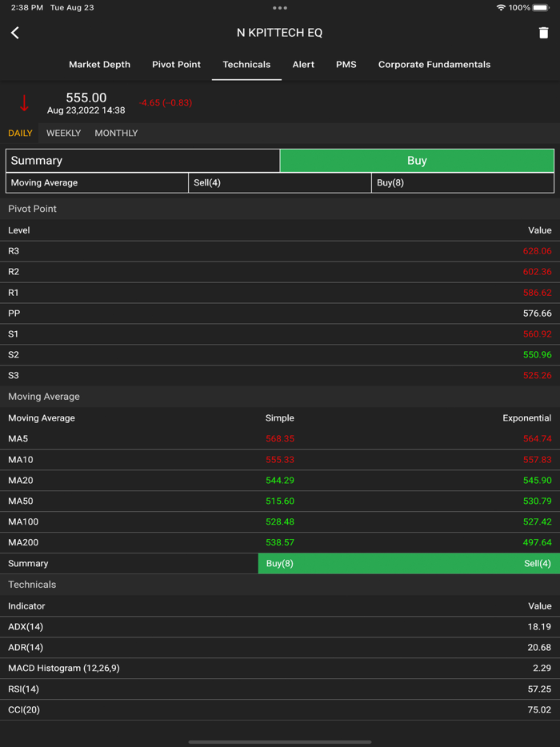Tap the RSI(14) value 57.25
The width and height of the screenshot is (560, 747).
539,689
